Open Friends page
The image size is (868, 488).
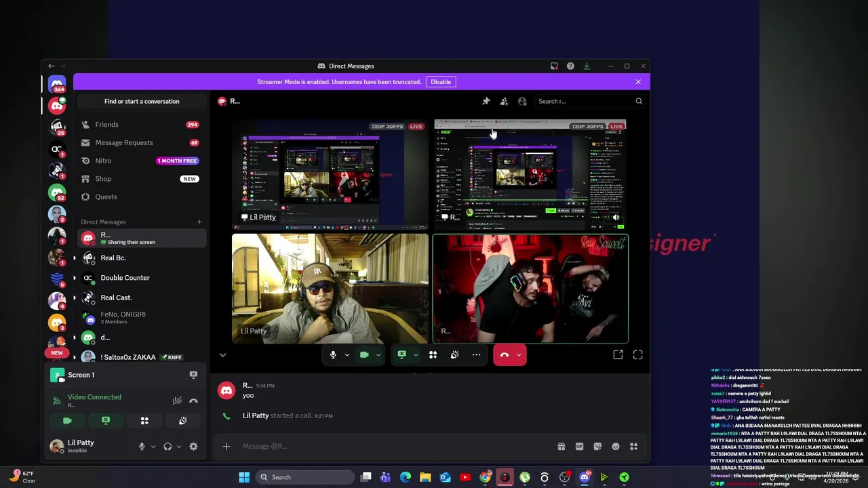pyautogui.click(x=142, y=125)
